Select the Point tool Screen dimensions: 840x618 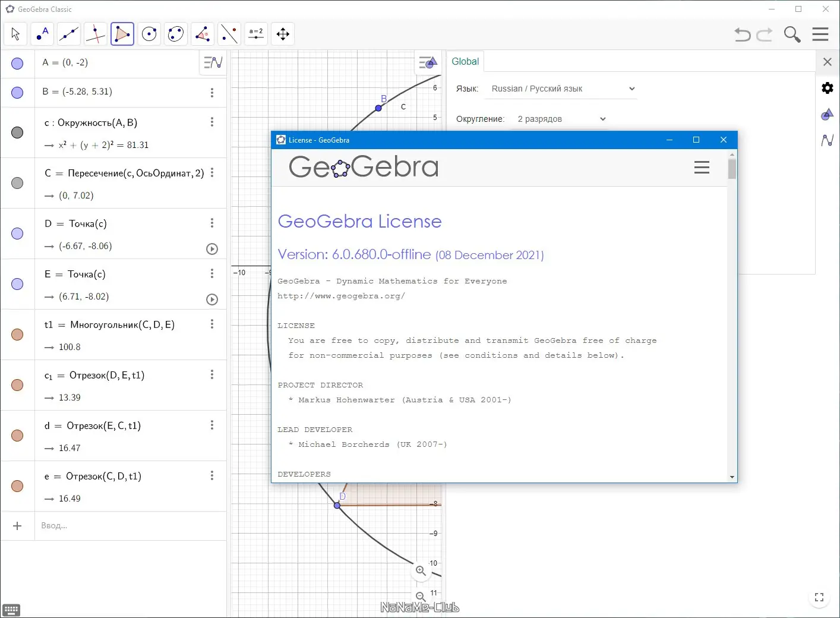point(42,34)
